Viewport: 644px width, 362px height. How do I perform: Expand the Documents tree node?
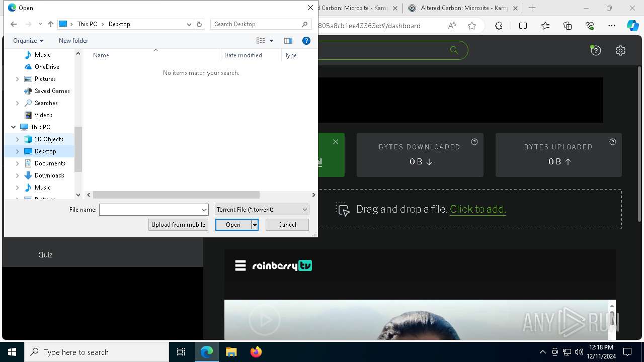[x=18, y=163]
